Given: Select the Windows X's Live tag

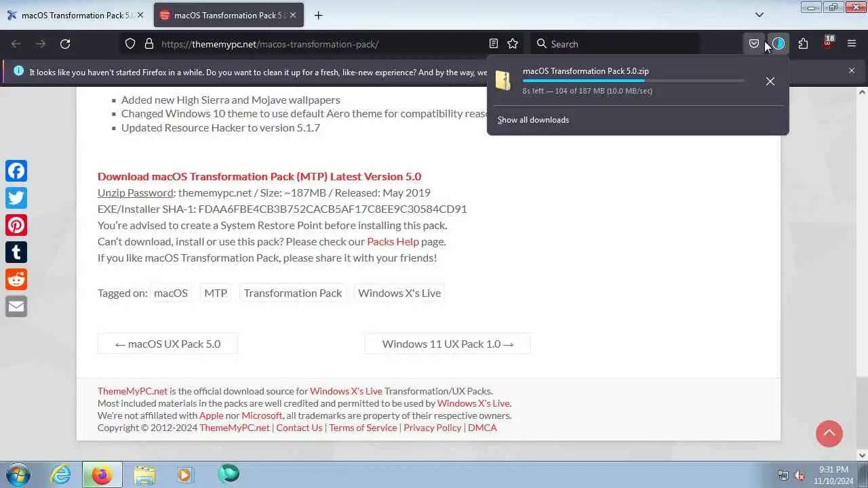Looking at the screenshot, I should click(x=399, y=293).
